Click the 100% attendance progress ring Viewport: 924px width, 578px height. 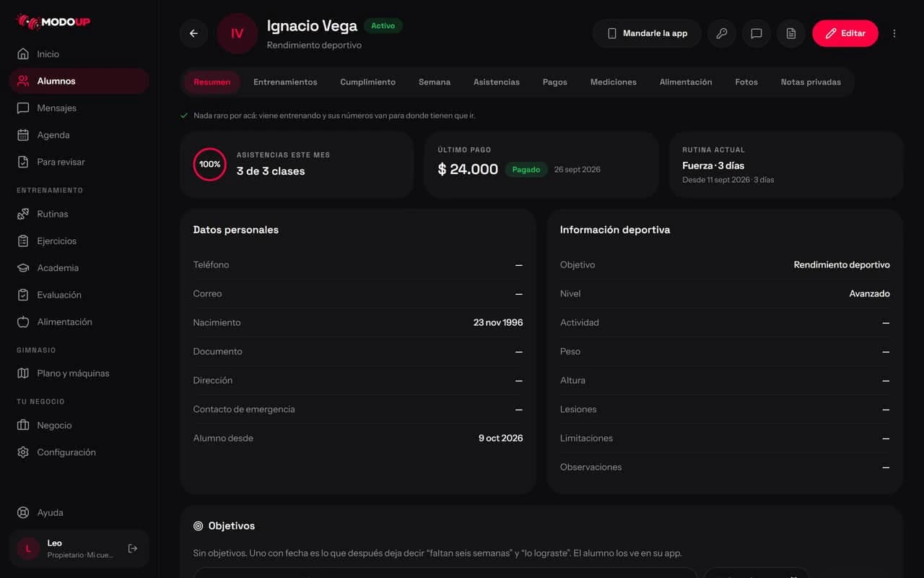210,164
